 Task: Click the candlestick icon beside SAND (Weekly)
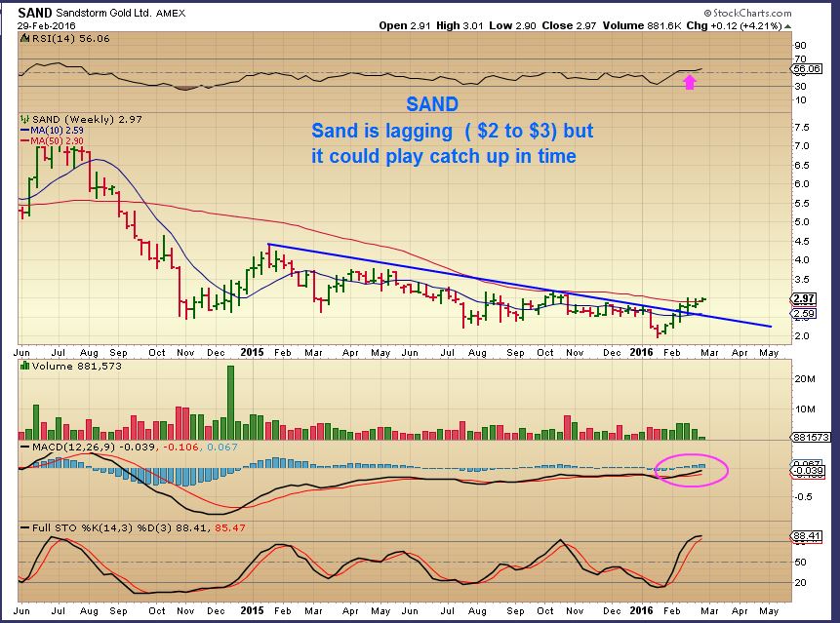coord(24,119)
